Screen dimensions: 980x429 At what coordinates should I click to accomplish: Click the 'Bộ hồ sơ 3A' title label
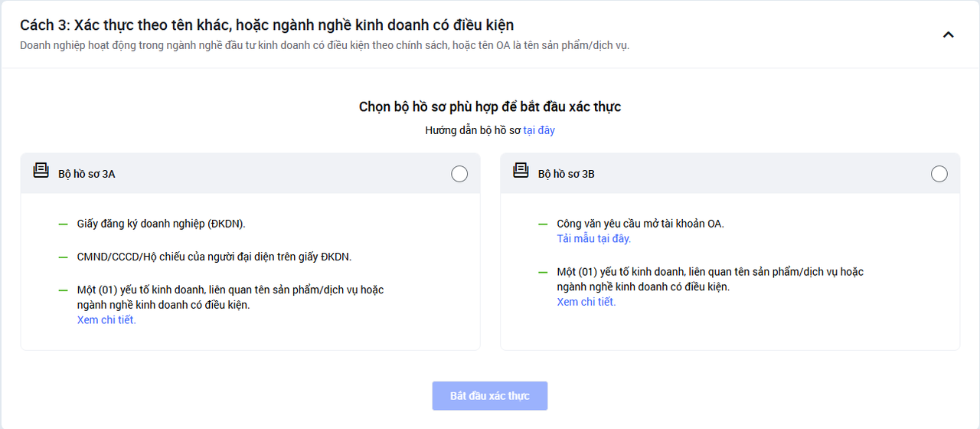(x=87, y=174)
